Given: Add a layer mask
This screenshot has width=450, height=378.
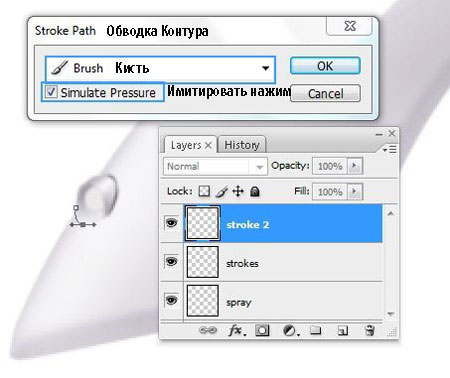Looking at the screenshot, I should (x=262, y=331).
